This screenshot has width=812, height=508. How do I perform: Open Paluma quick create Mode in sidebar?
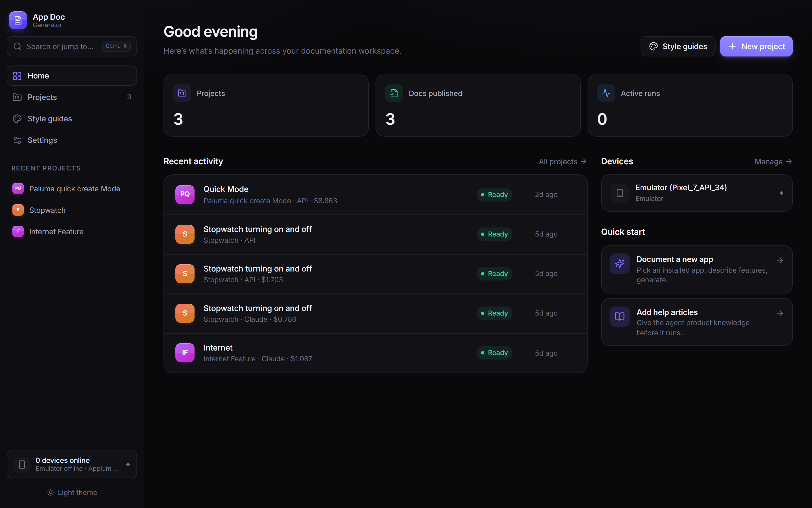[72, 189]
